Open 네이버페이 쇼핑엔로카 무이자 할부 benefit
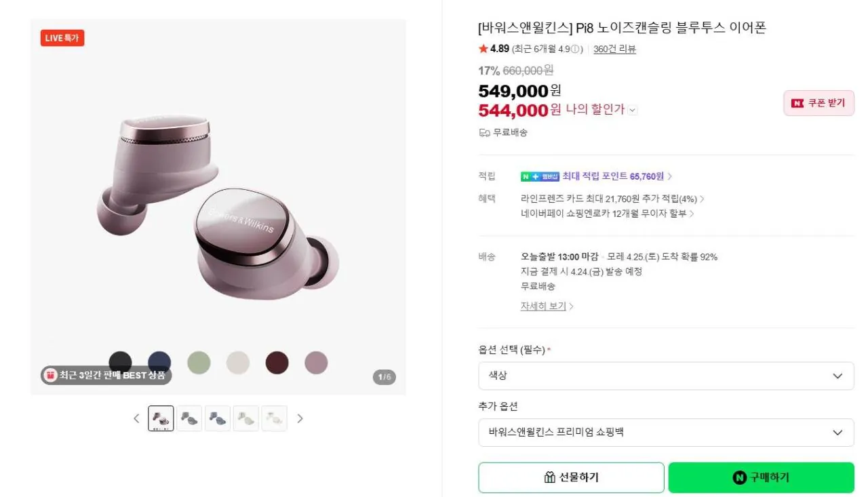The width and height of the screenshot is (868, 497). click(x=607, y=214)
